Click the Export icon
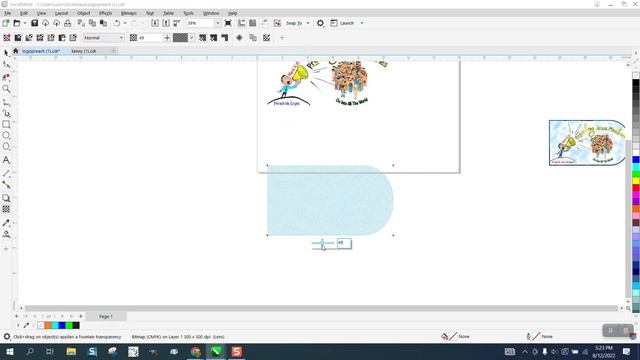Viewport: 640px width, 360px height. pyautogui.click(x=166, y=23)
